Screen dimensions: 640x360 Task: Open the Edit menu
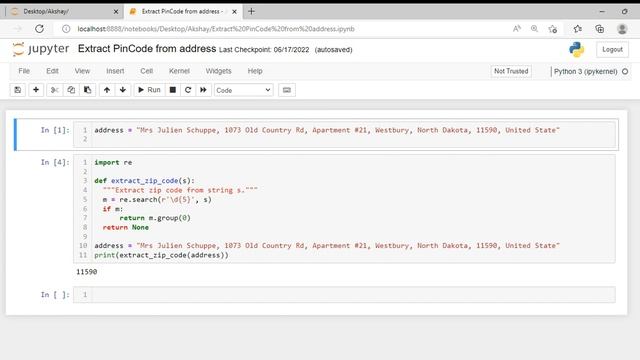coord(52,71)
